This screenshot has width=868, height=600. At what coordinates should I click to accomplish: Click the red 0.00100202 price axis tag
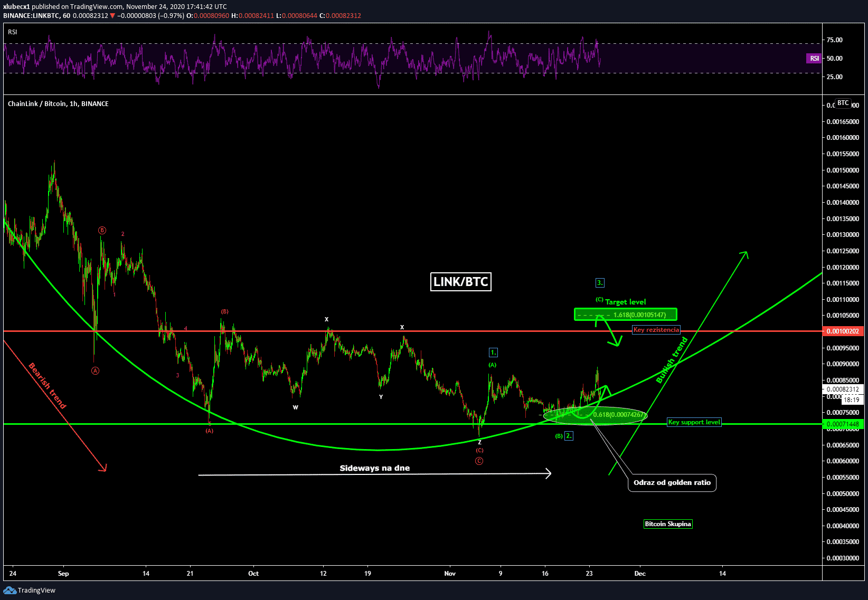pos(842,331)
